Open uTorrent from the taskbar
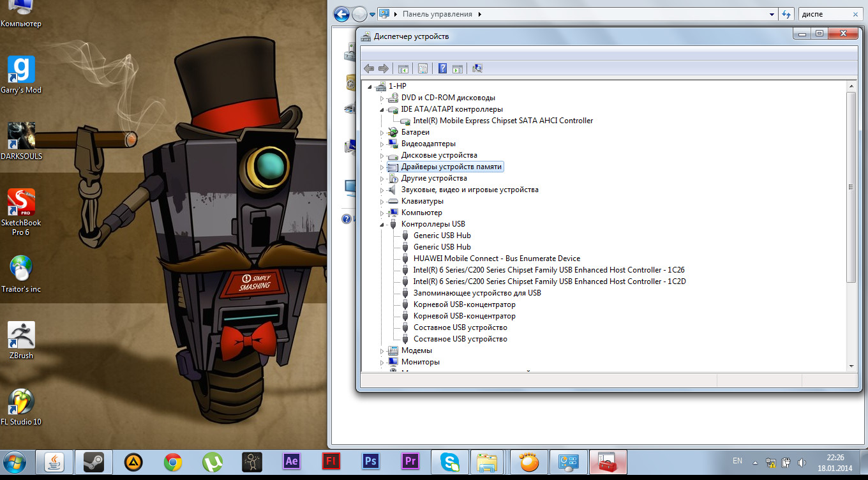This screenshot has height=480, width=868. (x=213, y=461)
